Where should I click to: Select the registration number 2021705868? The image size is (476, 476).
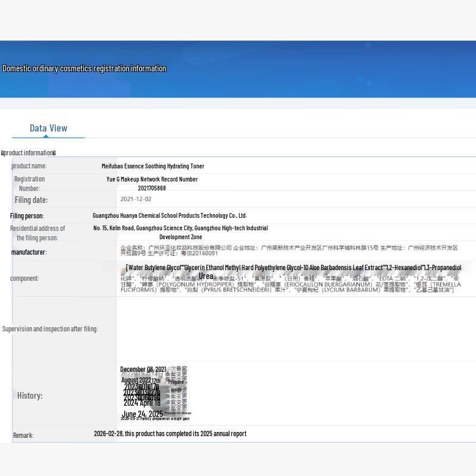coord(152,188)
